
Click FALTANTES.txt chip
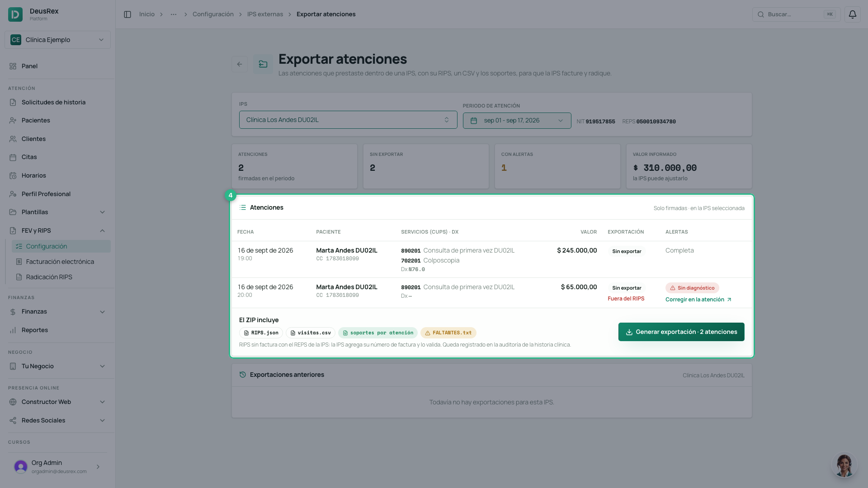point(448,333)
